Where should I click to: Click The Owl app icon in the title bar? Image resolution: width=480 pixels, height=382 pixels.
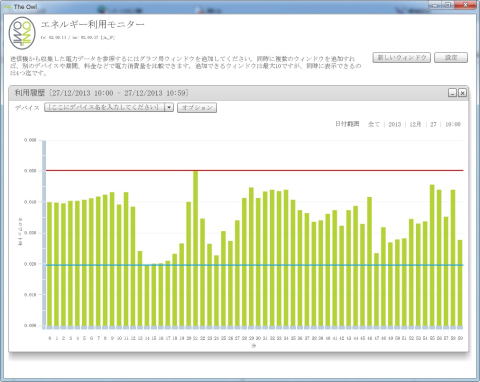8,6
